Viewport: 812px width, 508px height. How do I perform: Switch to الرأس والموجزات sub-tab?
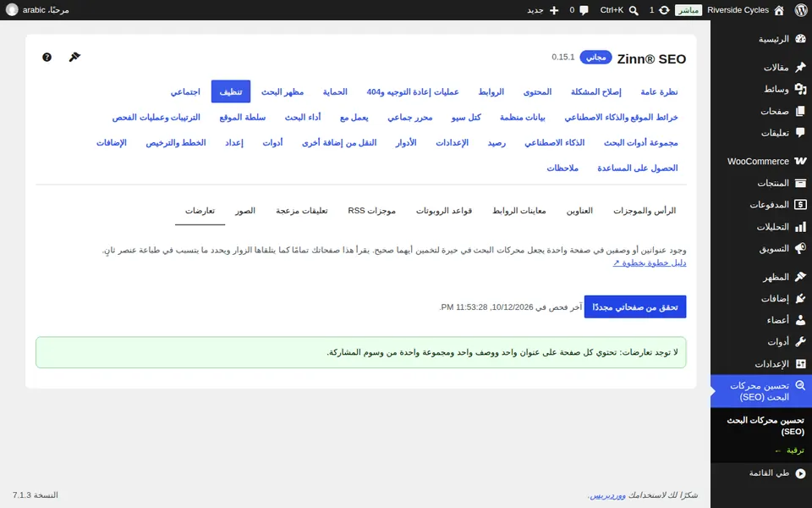coord(645,211)
